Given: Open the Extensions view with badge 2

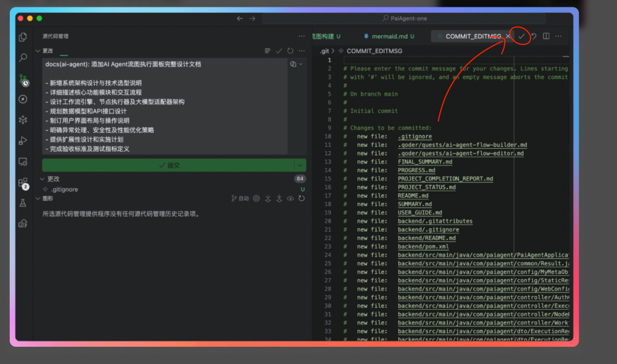Looking at the screenshot, I should [23, 183].
